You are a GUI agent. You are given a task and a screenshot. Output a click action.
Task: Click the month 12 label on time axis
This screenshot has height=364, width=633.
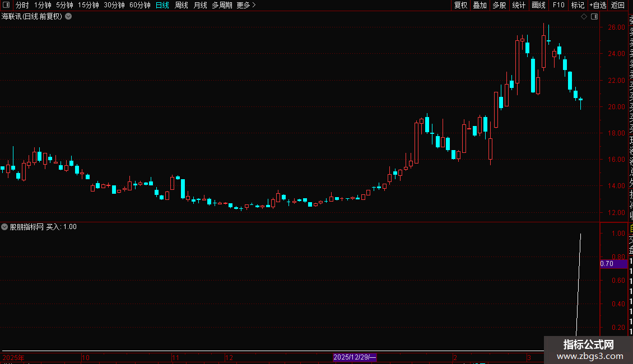pyautogui.click(x=229, y=357)
